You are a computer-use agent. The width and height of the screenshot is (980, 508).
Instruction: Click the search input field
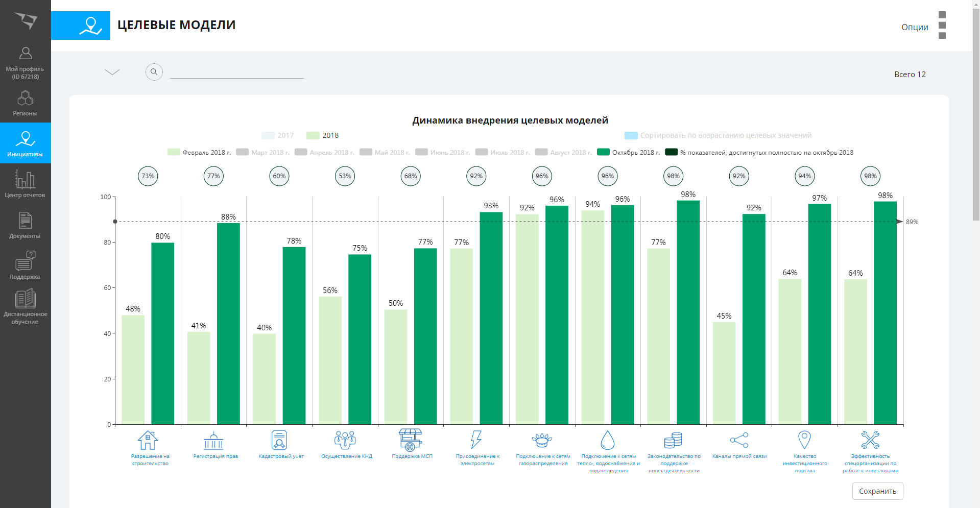tap(236, 72)
